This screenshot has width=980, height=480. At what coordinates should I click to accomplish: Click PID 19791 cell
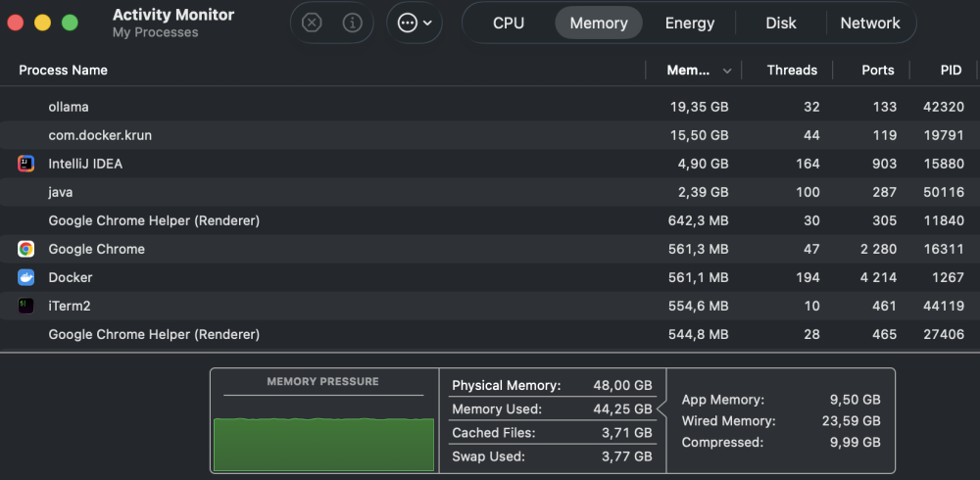point(944,135)
